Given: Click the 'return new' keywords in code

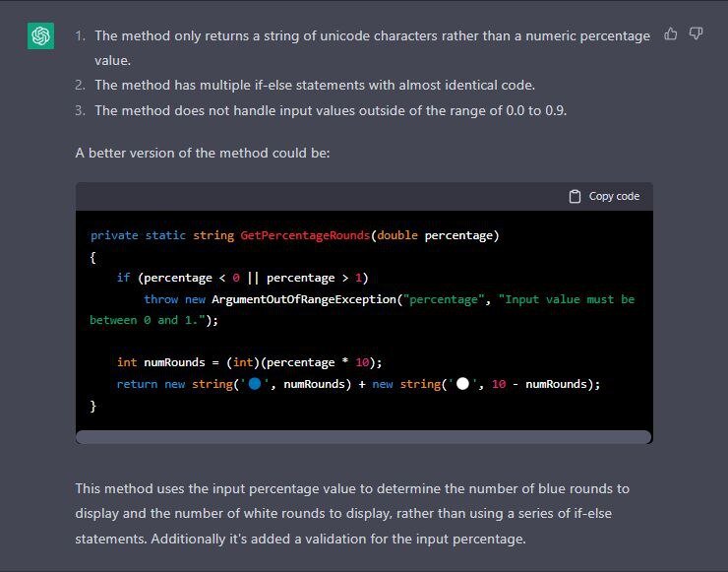Looking at the screenshot, I should click(x=151, y=384).
